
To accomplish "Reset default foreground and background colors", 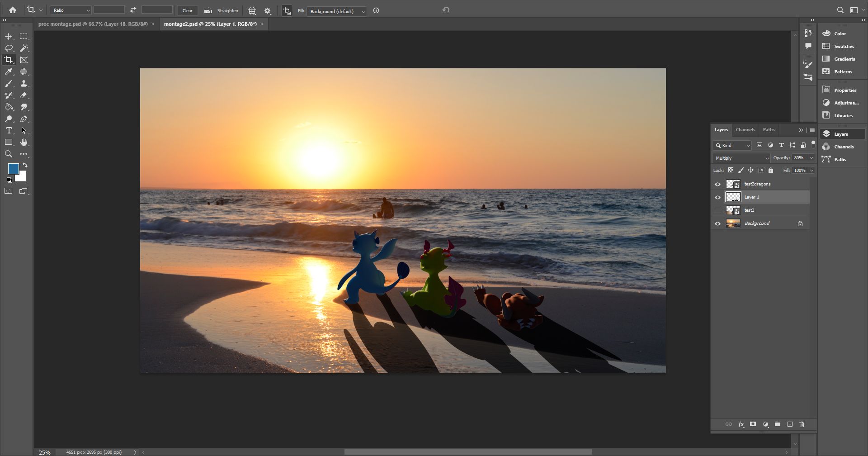I will tap(9, 180).
